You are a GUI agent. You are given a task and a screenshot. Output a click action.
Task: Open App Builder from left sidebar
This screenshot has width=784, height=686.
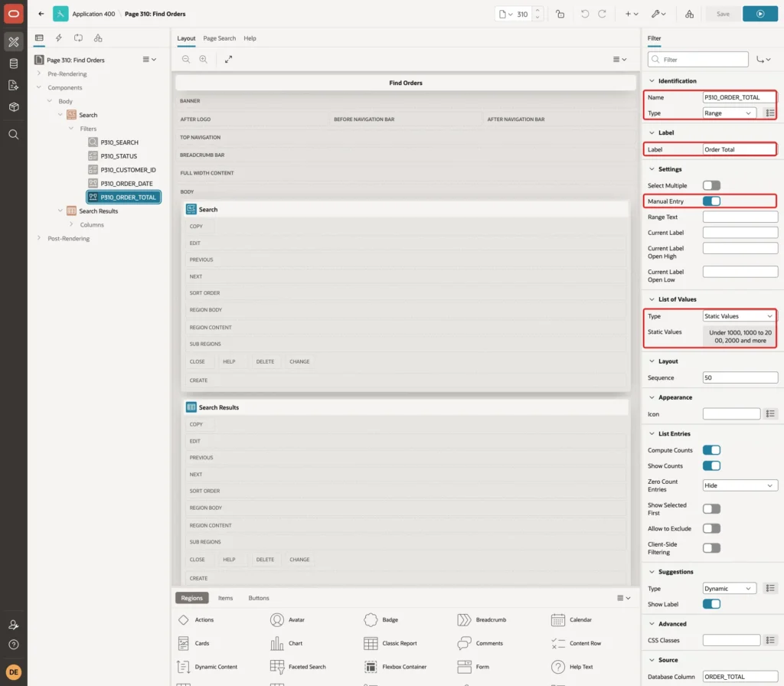14,42
